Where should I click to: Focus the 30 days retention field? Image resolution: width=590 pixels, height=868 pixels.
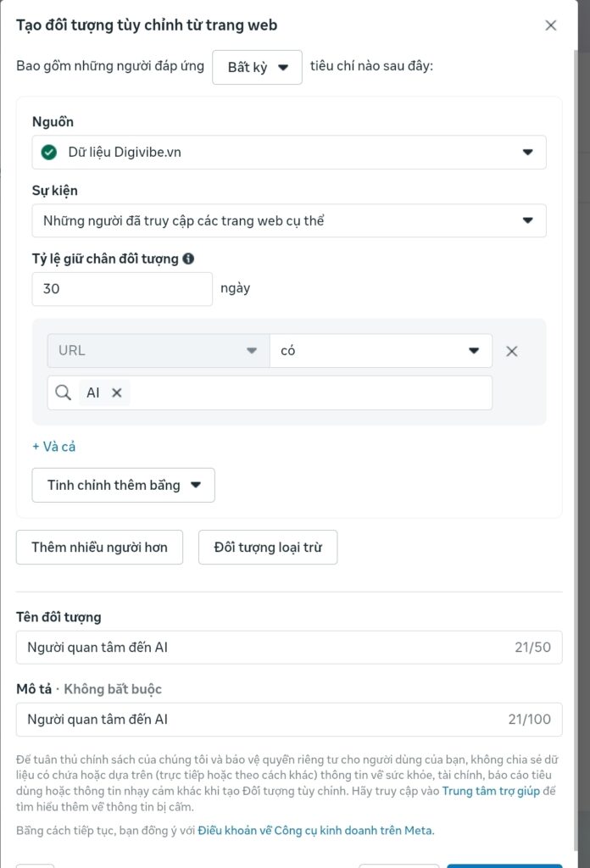[122, 289]
